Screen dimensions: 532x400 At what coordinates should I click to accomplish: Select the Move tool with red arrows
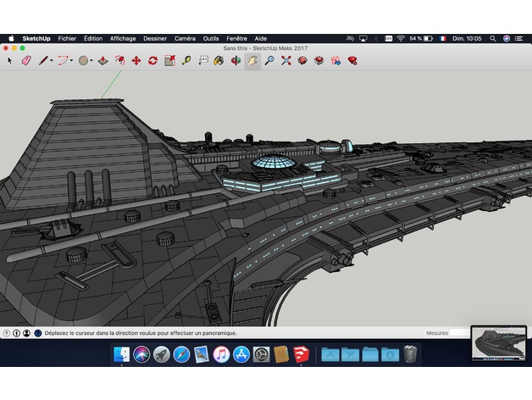136,61
